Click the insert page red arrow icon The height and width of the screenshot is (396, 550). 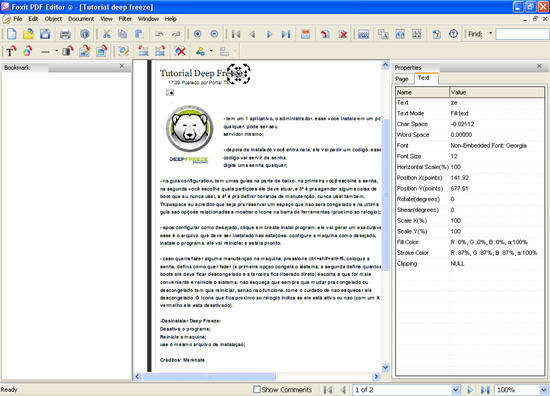click(325, 34)
